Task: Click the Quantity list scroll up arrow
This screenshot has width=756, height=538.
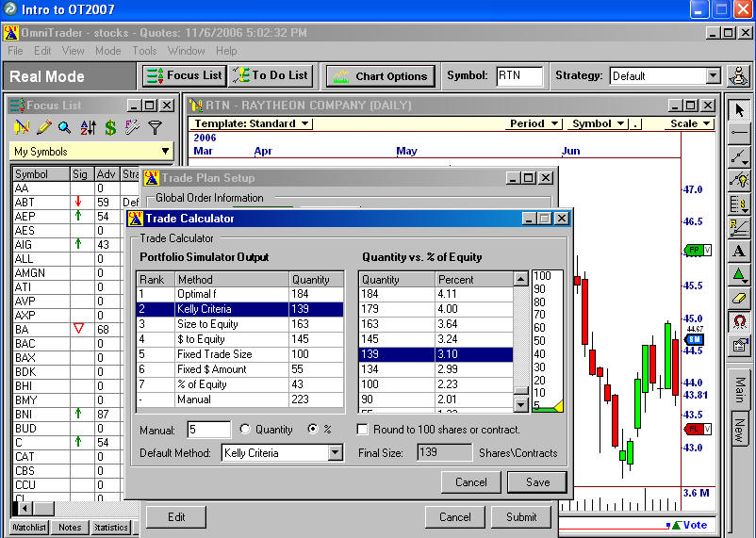Action: (520, 279)
